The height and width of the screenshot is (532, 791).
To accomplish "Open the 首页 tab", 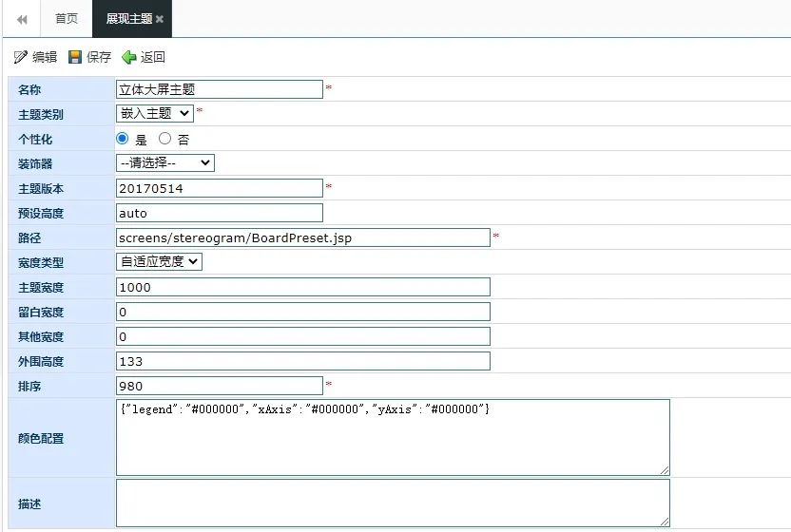I will [67, 19].
